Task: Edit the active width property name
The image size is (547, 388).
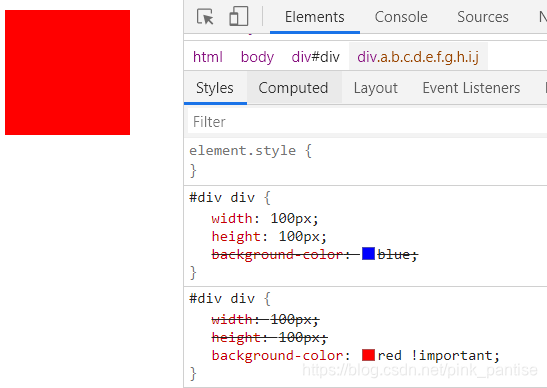Action: point(232,218)
